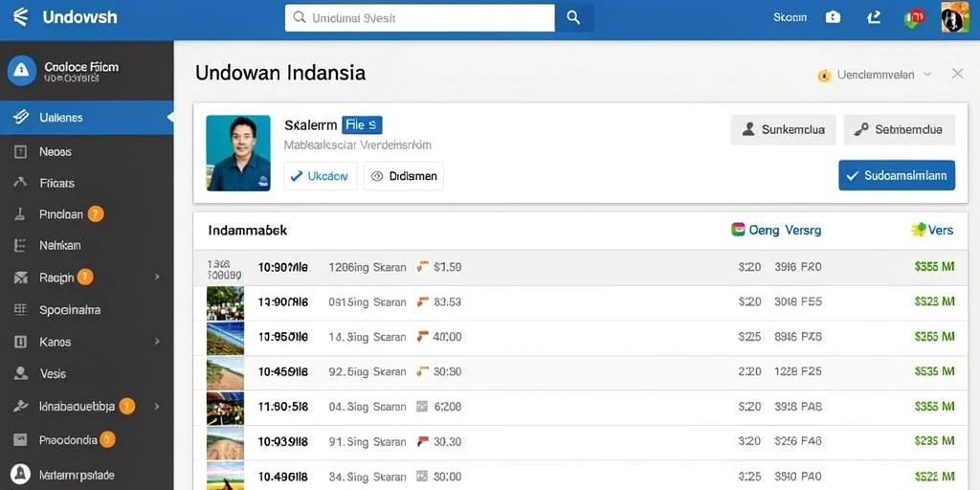Click the Pnaodondra sidebar icon
Image resolution: width=980 pixels, height=490 pixels.
point(21,440)
